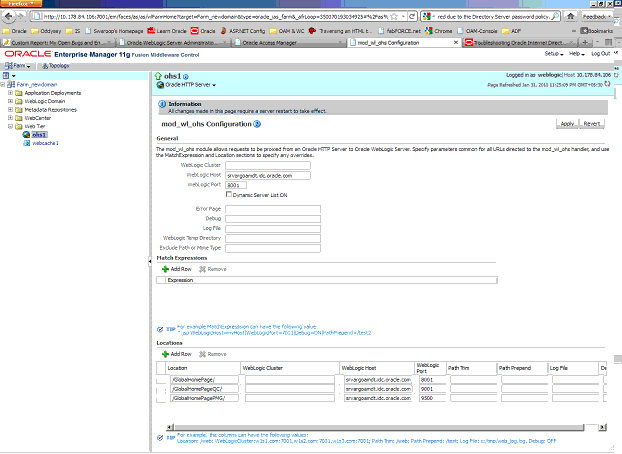Click Log Out link
This screenshot has width=622, height=454.
click(x=600, y=54)
